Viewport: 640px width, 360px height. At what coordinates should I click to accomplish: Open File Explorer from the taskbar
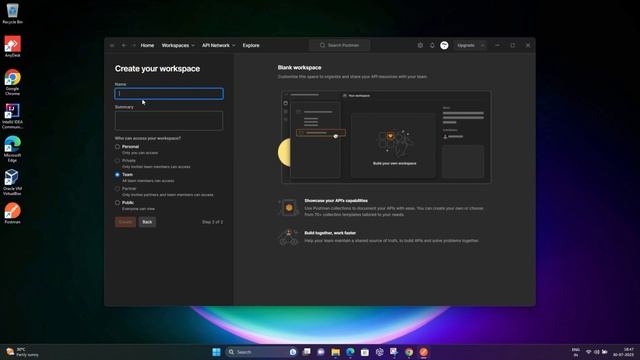(336, 352)
